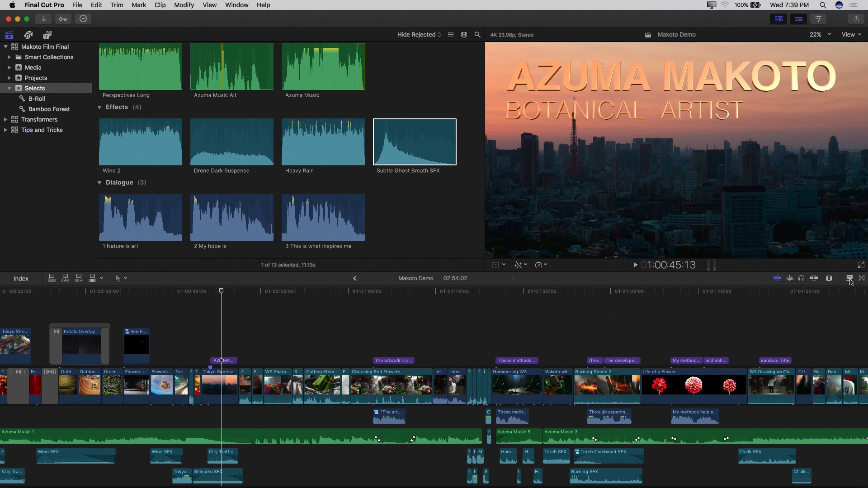The width and height of the screenshot is (868, 488).
Task: Open the viewer View options
Action: [851, 35]
